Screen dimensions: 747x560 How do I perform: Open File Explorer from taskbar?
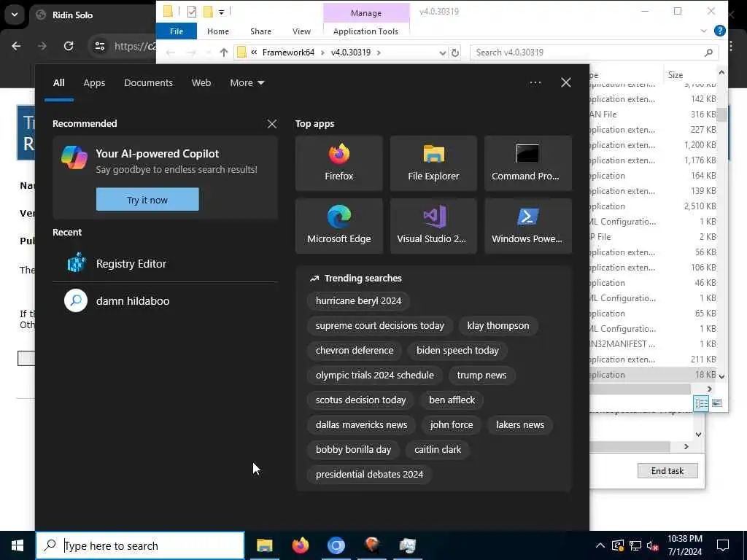coord(264,545)
